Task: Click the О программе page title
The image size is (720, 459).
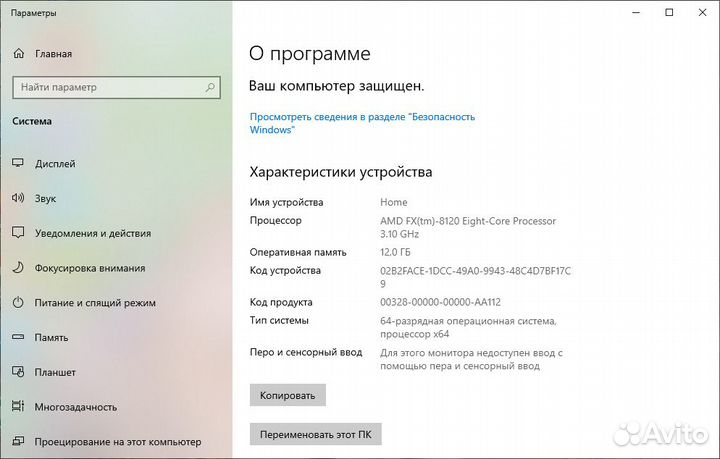Action: [309, 54]
